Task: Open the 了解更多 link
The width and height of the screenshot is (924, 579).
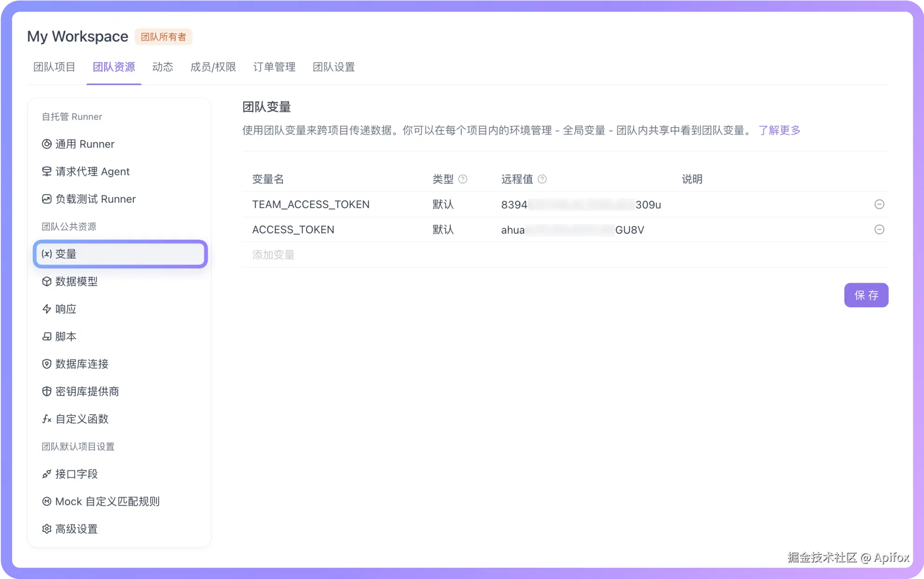Action: (x=779, y=130)
